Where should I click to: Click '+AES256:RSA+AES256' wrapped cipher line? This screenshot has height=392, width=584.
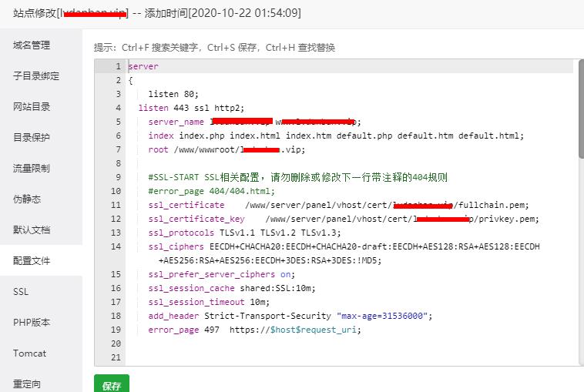[x=270, y=260]
